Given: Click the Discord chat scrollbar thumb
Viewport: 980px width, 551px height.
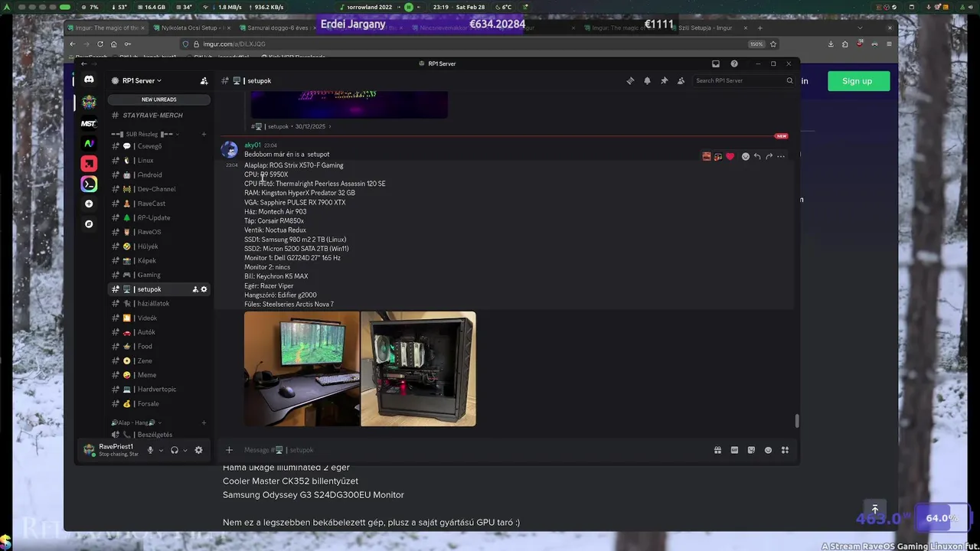Looking at the screenshot, I should [797, 421].
